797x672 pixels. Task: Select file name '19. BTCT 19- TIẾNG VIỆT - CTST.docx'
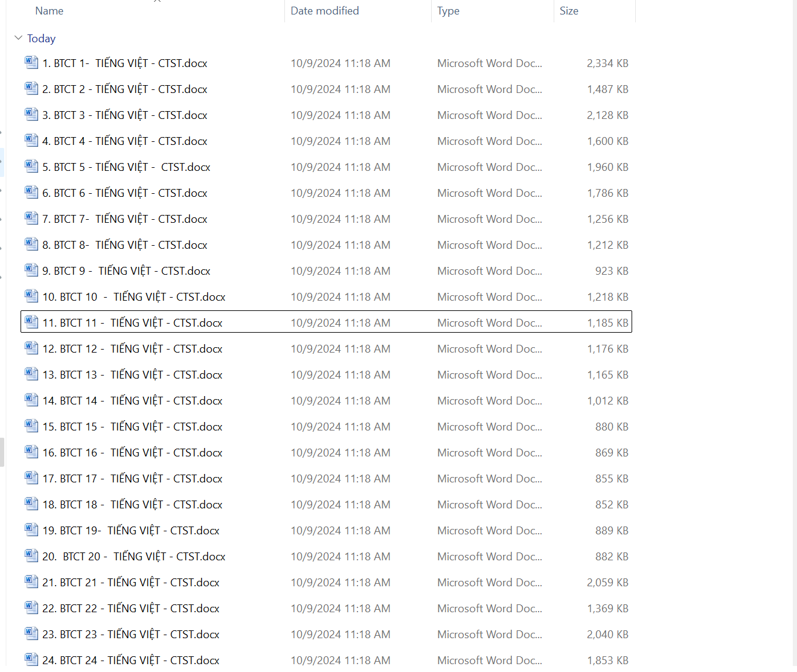[131, 531]
